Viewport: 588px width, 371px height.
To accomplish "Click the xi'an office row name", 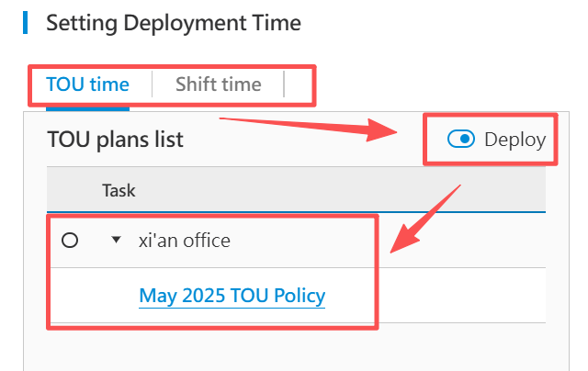I will (x=184, y=241).
